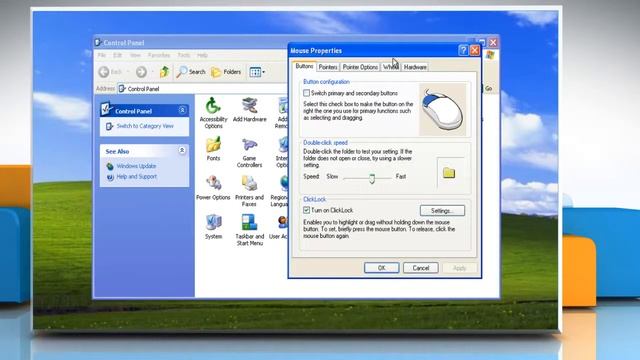Click the Help and Support icon
Viewport: 640px width, 360px height.
pyautogui.click(x=110, y=177)
